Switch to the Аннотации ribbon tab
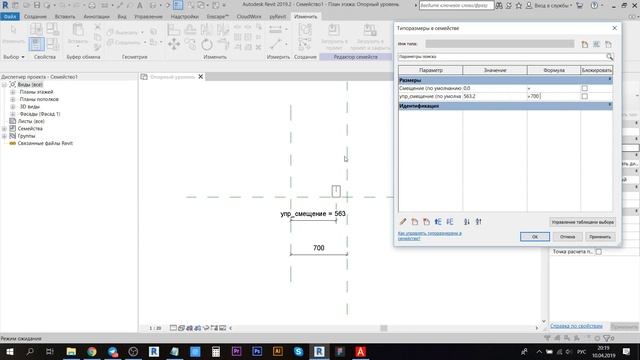 coord(96,16)
